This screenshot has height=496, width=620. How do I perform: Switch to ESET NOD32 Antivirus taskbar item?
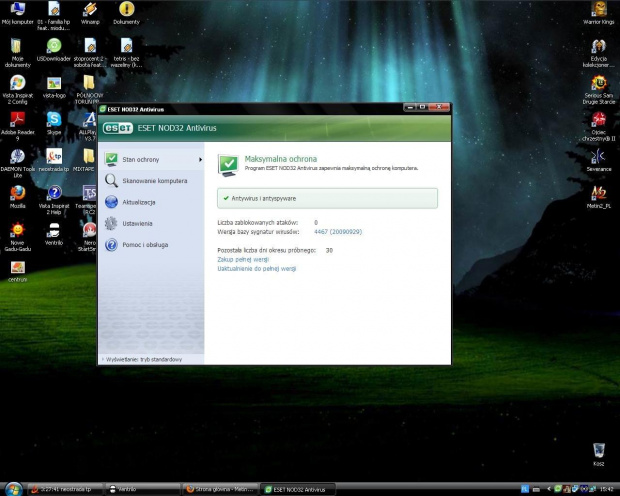(298, 489)
